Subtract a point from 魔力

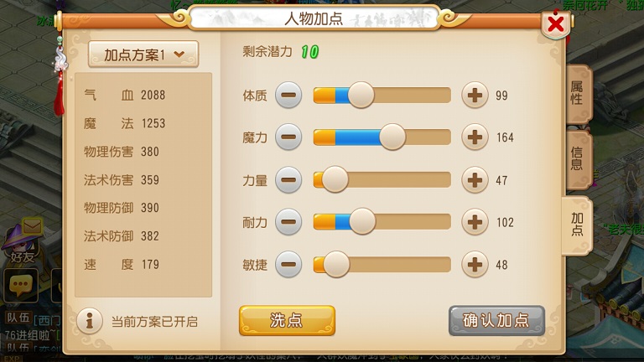coord(288,137)
